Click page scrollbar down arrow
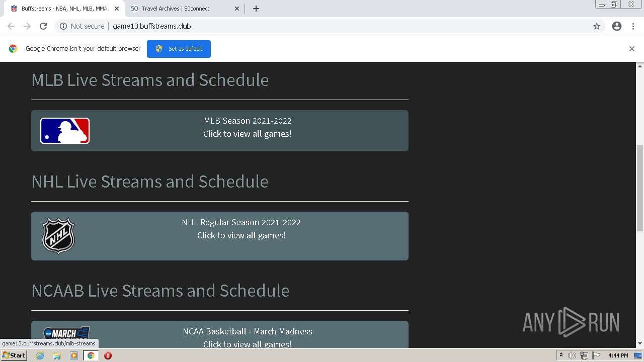 tap(640, 344)
